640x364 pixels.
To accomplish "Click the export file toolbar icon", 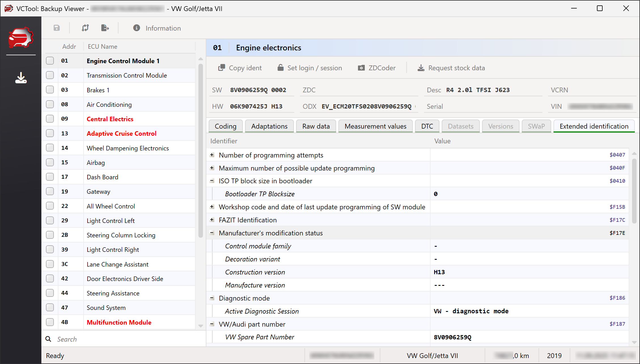I will pos(105,28).
